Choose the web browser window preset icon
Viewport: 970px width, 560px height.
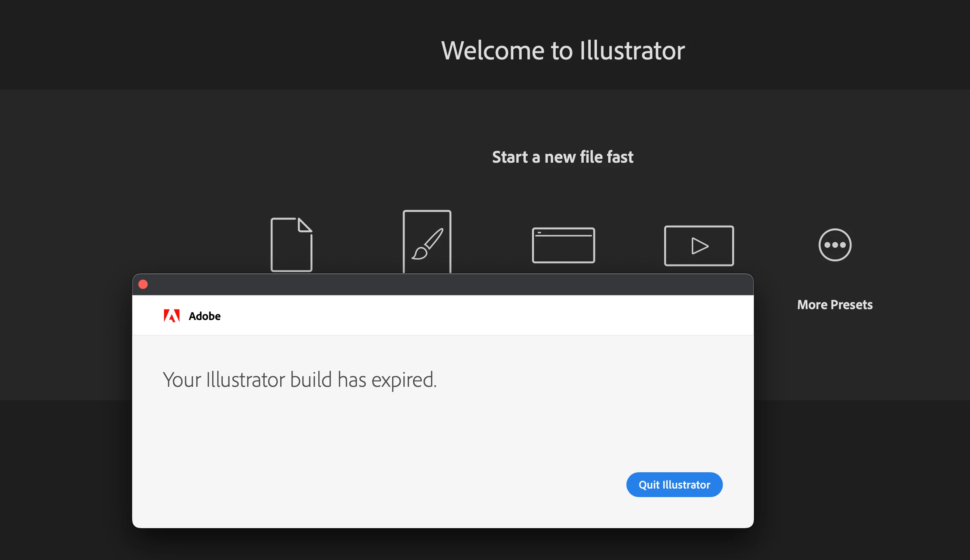[563, 245]
